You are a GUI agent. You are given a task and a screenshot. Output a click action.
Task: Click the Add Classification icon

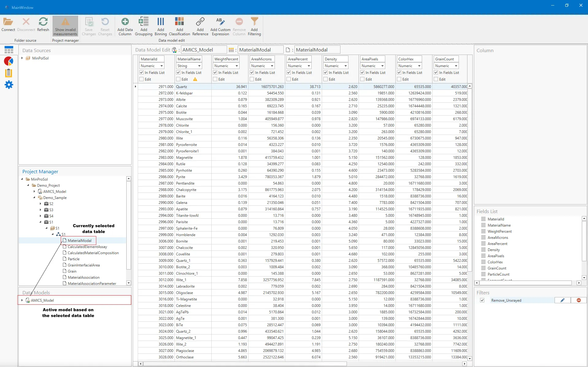[x=179, y=21]
